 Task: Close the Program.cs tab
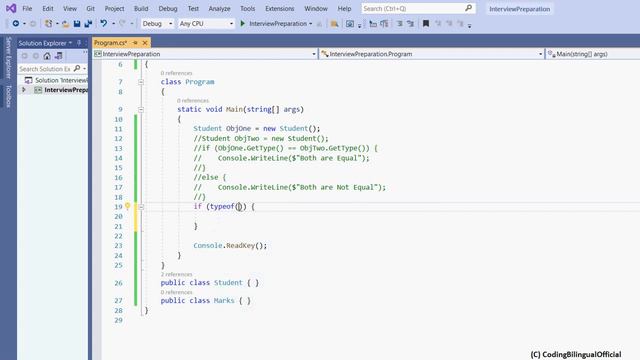pyautogui.click(x=145, y=43)
